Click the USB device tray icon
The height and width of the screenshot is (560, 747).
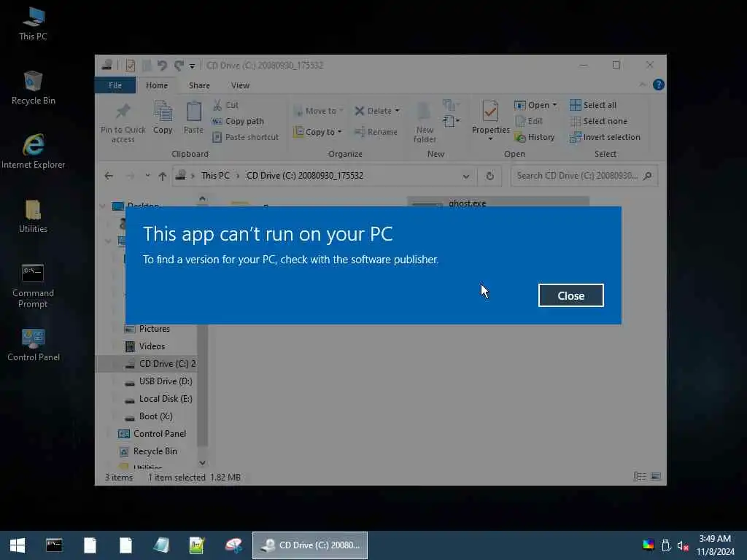point(666,545)
